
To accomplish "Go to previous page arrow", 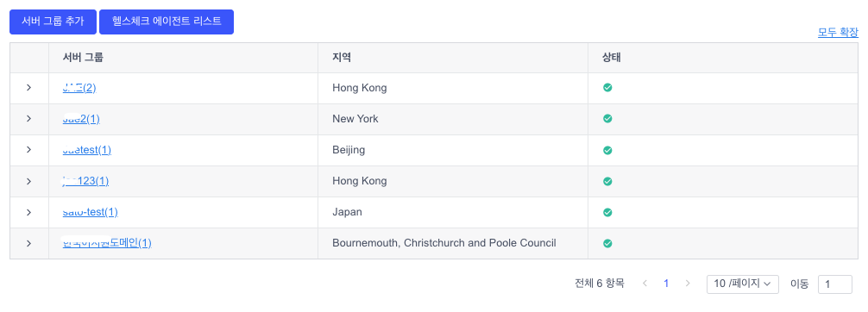I will 645,284.
